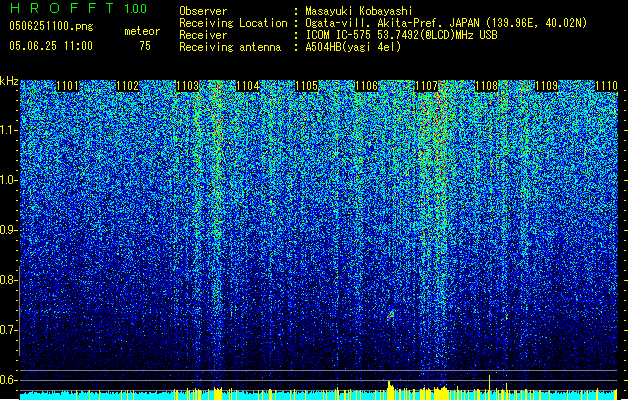Click the 1.1 kHz axis tick label
Screen dimensions: 629x400
coord(9,130)
